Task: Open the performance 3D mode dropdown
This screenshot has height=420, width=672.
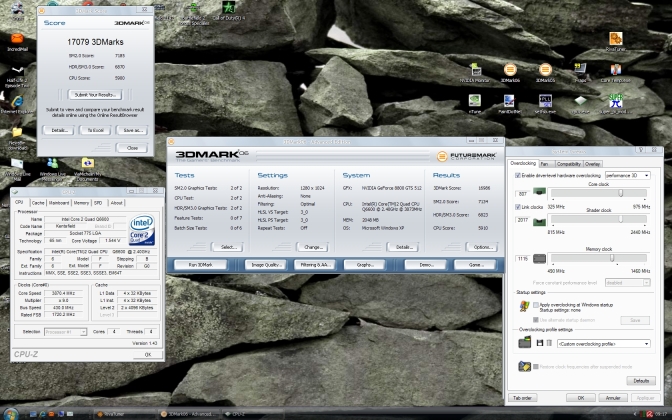Action: [627, 175]
